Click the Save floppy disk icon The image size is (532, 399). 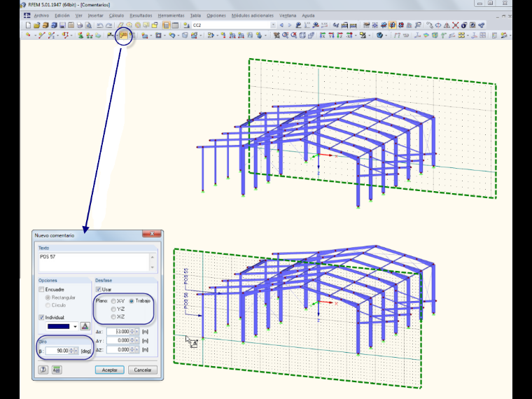(62, 25)
